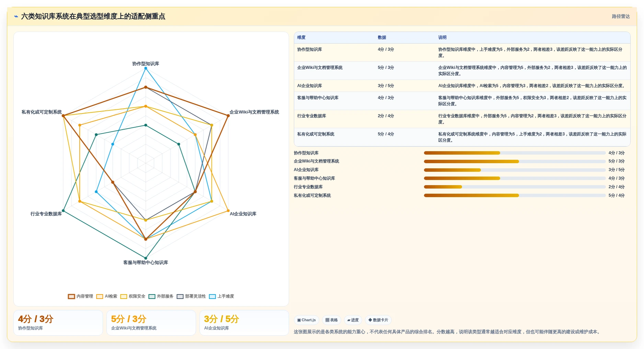The height and width of the screenshot is (349, 644).
Task: Click the dashboard title 六类知识库系统
Action: [93, 16]
